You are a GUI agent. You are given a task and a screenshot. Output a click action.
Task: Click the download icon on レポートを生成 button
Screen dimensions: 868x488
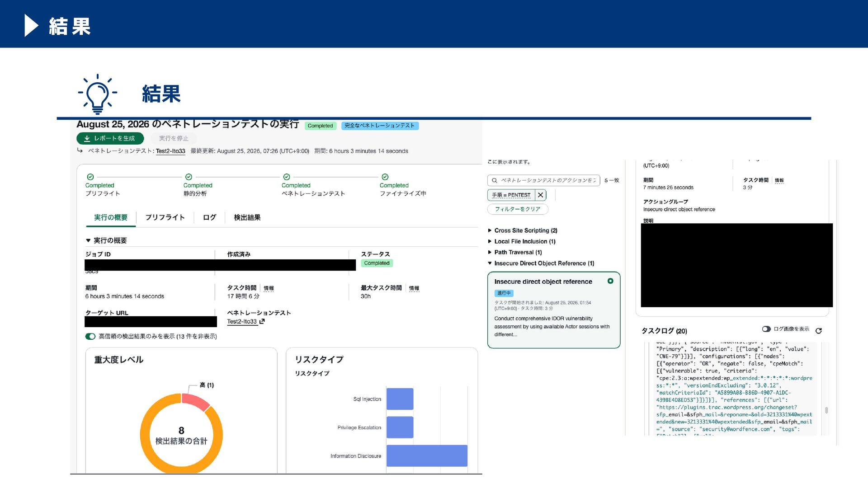(x=87, y=138)
